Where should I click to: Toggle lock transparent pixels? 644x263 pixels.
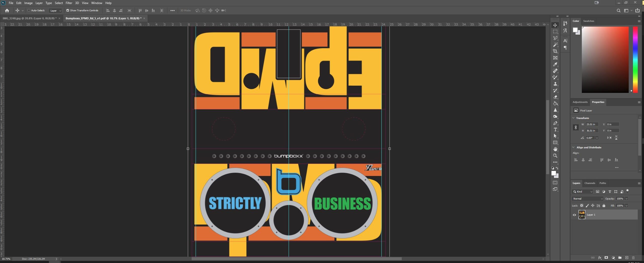click(x=582, y=206)
